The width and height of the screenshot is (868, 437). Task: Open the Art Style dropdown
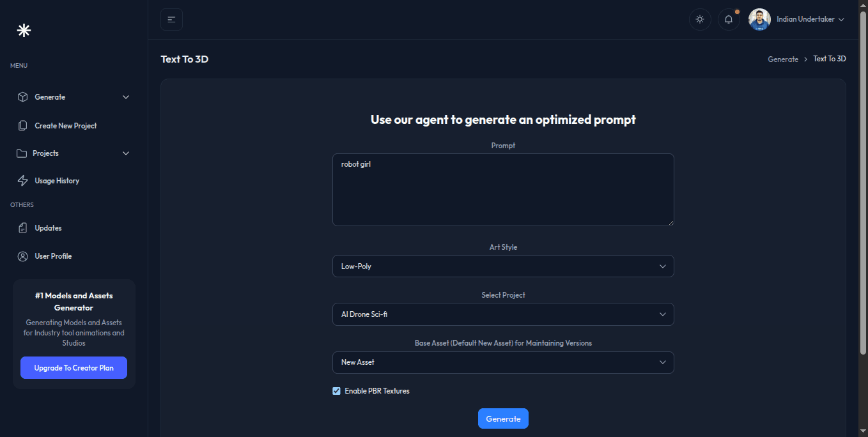click(503, 266)
